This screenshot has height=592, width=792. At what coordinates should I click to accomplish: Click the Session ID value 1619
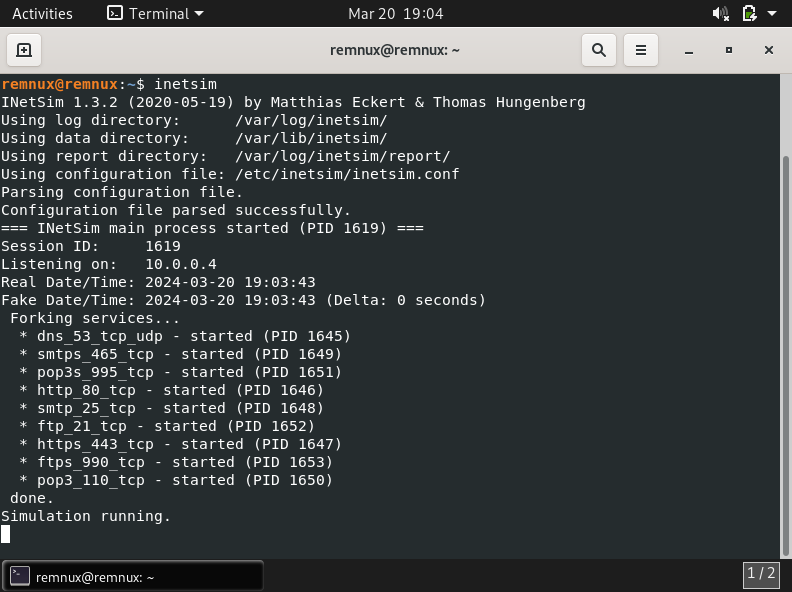coord(163,246)
